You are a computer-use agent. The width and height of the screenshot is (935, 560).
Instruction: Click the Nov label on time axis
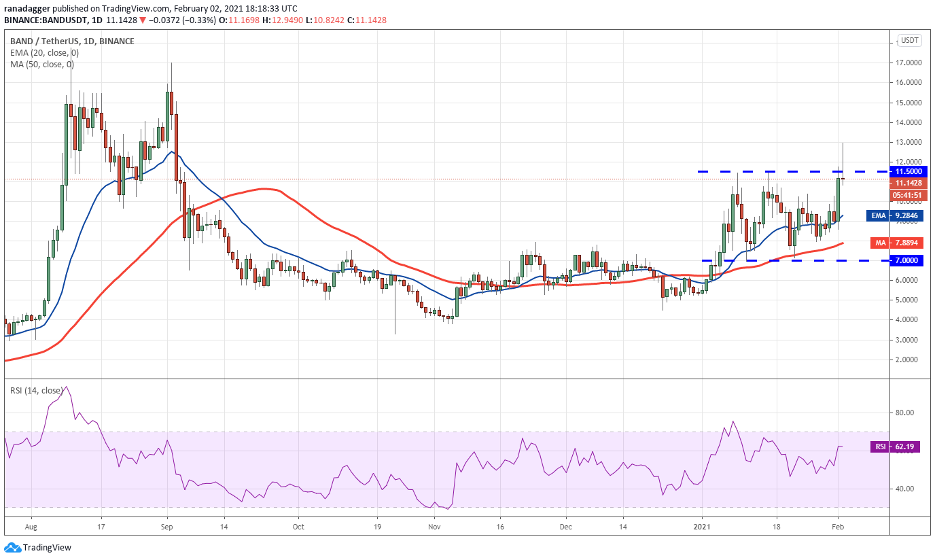[436, 525]
